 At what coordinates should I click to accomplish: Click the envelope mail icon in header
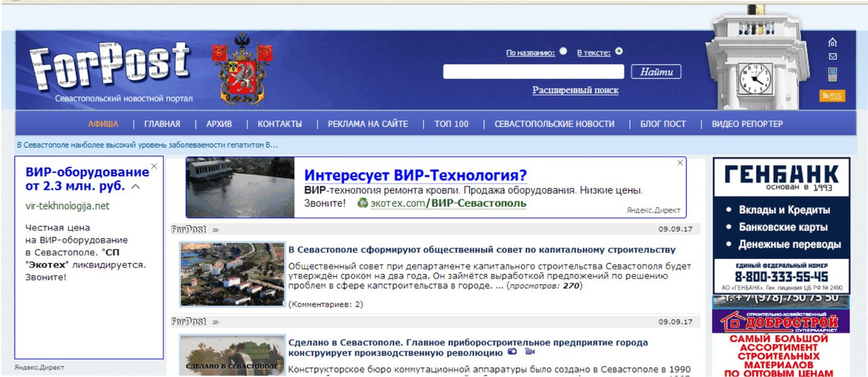tap(833, 56)
